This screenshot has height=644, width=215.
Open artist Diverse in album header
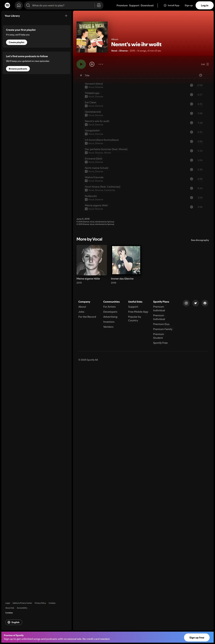point(123,51)
